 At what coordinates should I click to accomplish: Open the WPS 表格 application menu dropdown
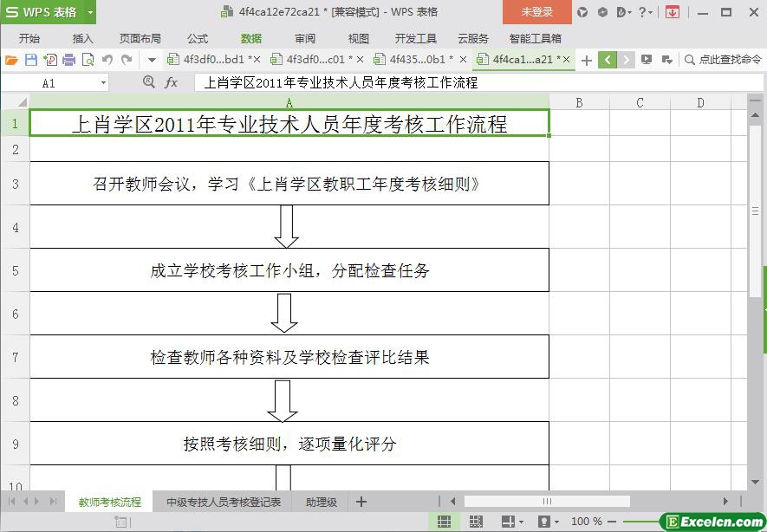coord(90,12)
